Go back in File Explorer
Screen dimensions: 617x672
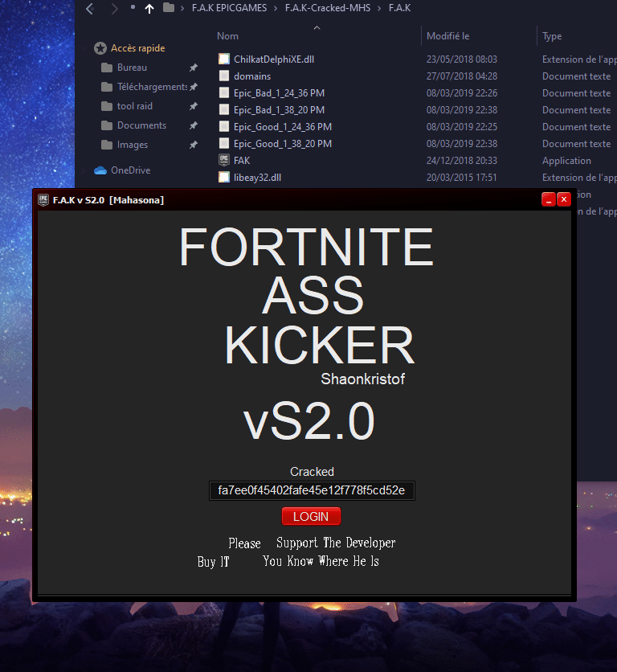(89, 9)
